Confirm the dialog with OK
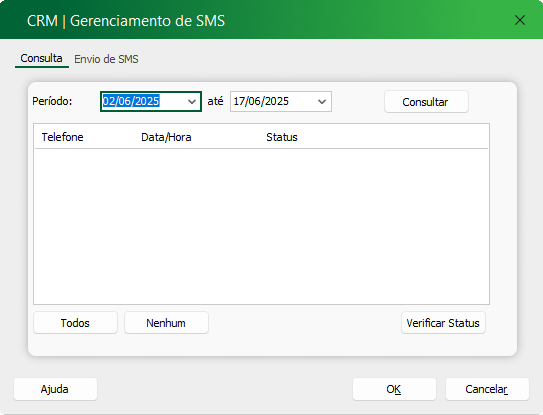This screenshot has width=543, height=415. click(394, 389)
